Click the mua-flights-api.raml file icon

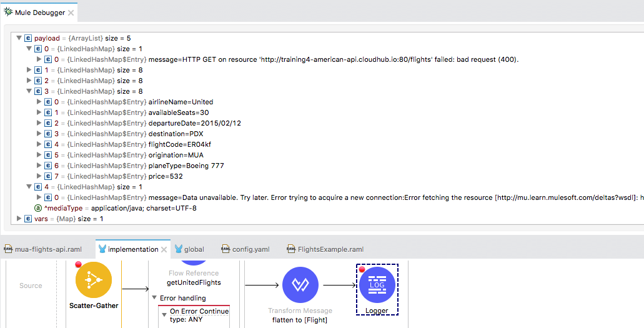pyautogui.click(x=8, y=249)
